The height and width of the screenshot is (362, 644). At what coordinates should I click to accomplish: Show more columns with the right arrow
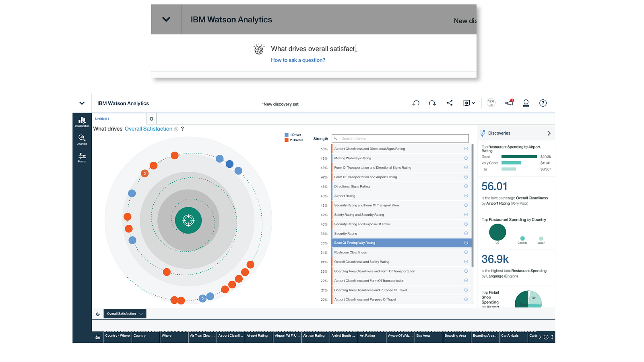point(540,337)
